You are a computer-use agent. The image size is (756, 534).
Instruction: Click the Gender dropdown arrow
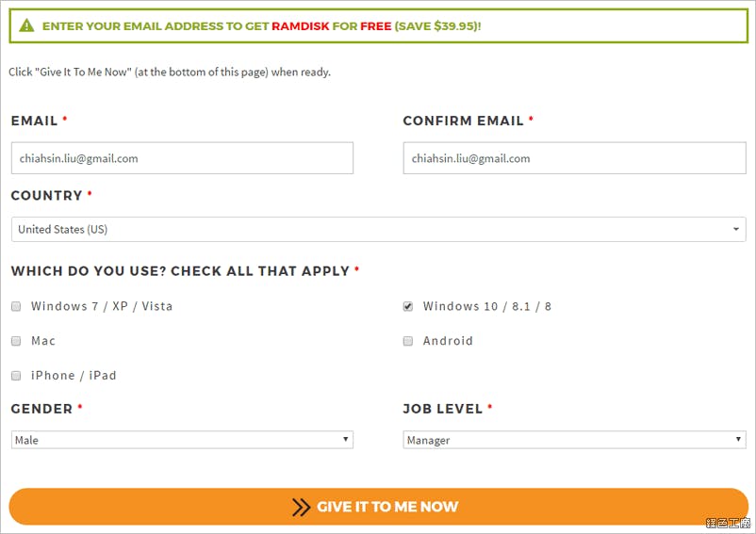345,439
